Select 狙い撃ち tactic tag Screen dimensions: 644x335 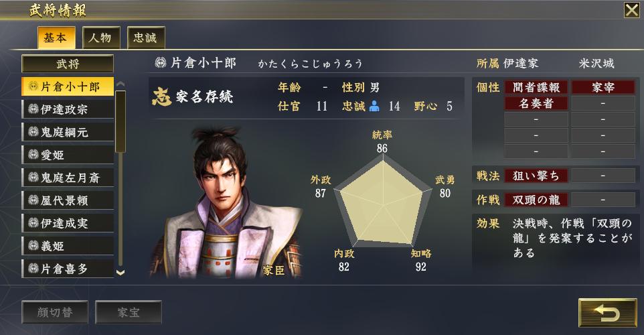(536, 176)
